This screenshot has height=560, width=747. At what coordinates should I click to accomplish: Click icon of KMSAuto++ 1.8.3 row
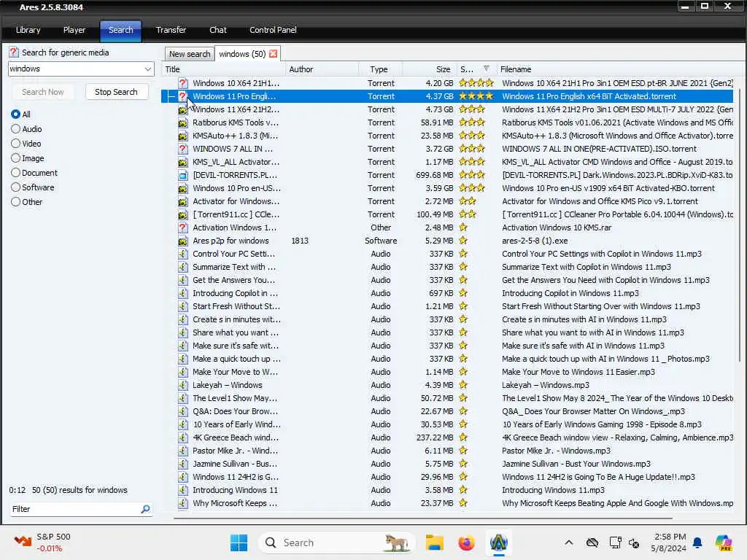pos(182,136)
